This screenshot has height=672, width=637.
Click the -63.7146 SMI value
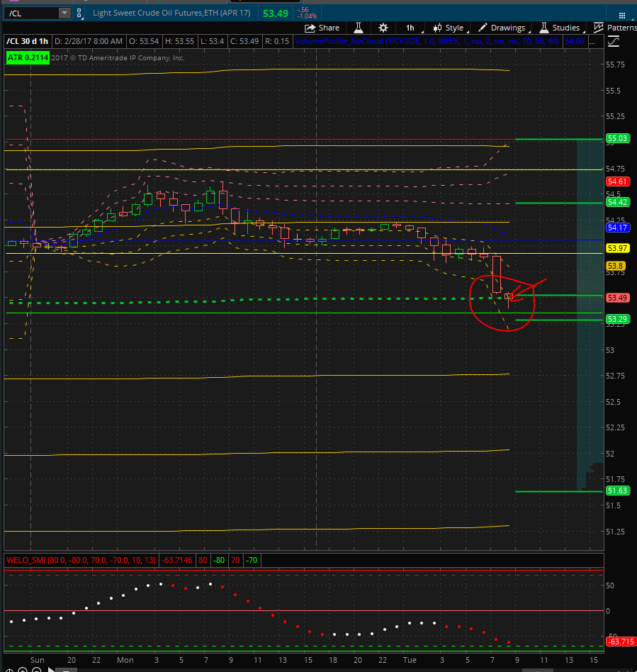tap(177, 560)
